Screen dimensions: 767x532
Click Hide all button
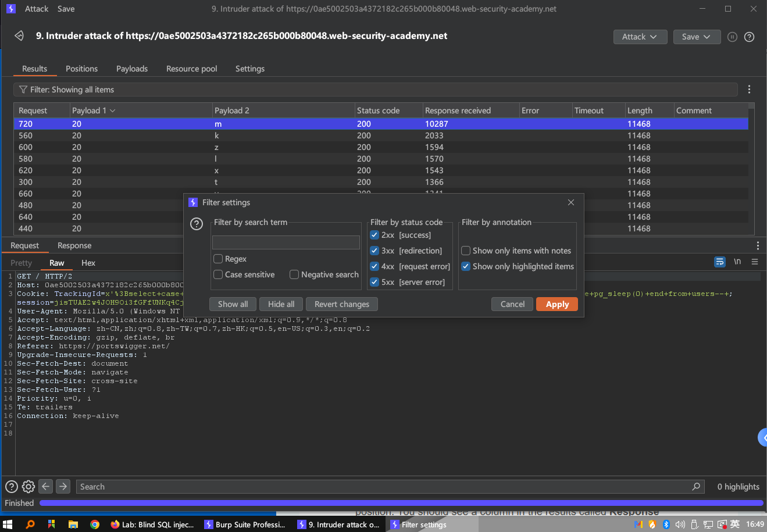coord(281,304)
